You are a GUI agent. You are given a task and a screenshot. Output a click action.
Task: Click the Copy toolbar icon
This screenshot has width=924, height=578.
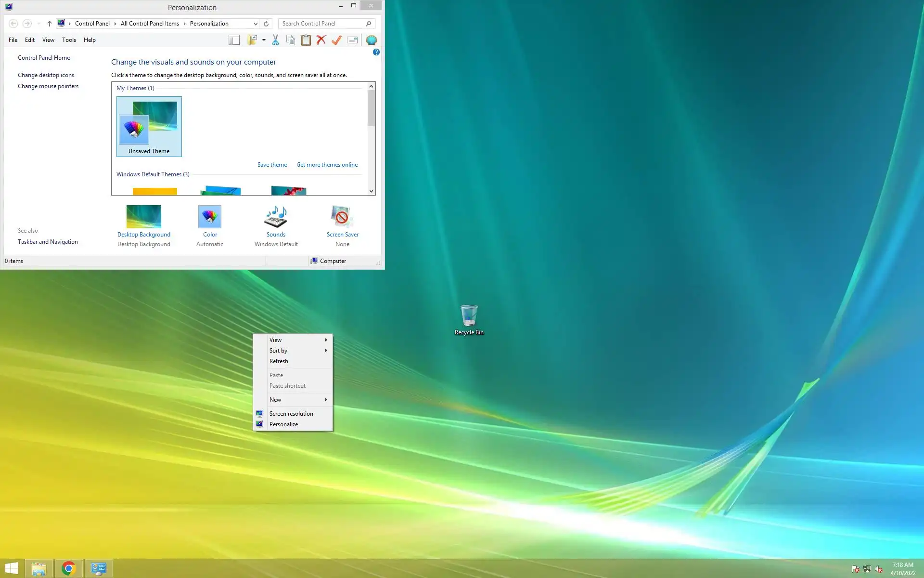tap(290, 40)
